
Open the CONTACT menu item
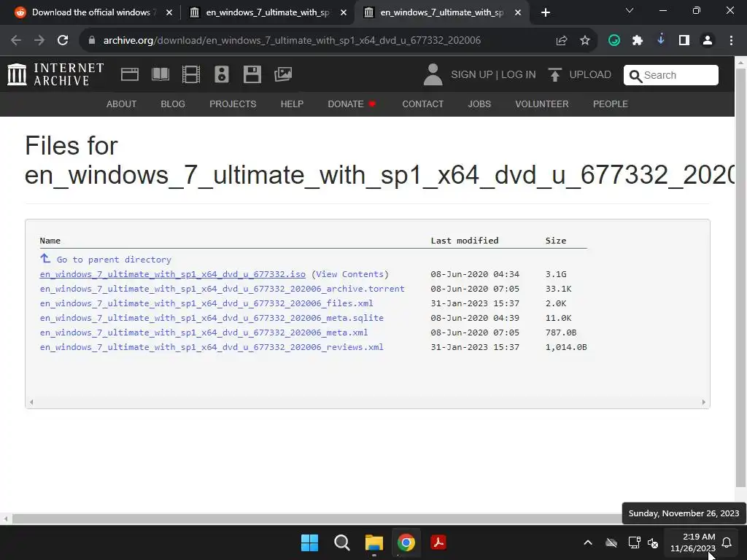[x=422, y=104]
